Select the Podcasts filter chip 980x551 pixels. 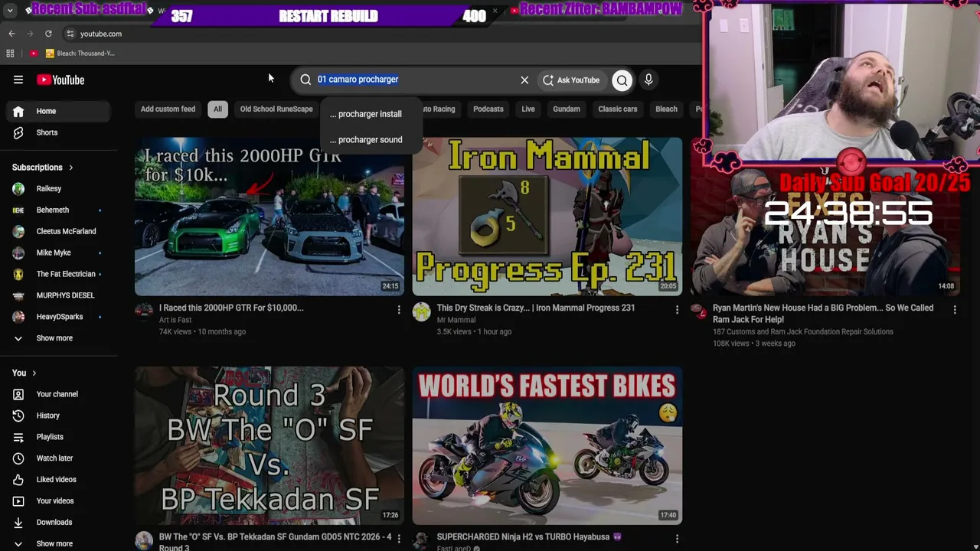[488, 109]
